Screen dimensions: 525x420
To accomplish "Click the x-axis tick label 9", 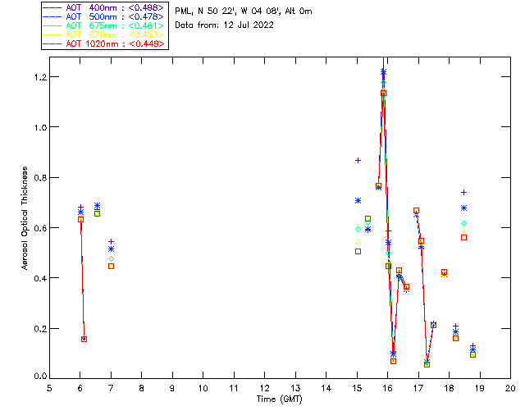I will point(172,388).
